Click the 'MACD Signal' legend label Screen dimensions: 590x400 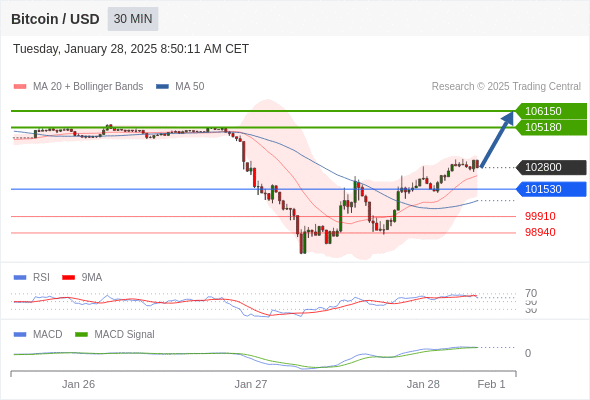(124, 335)
